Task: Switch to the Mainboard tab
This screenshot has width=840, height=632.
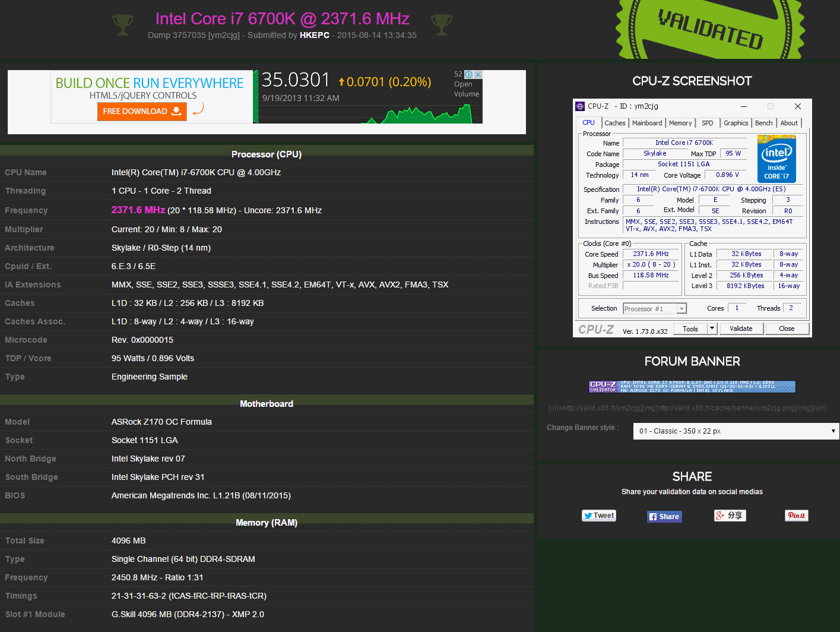Action: click(x=646, y=123)
